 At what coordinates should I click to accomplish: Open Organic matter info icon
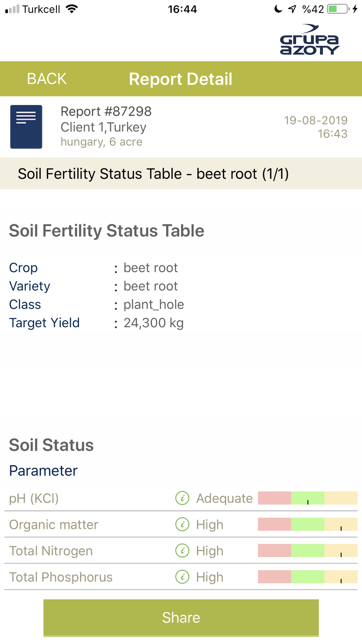182,524
